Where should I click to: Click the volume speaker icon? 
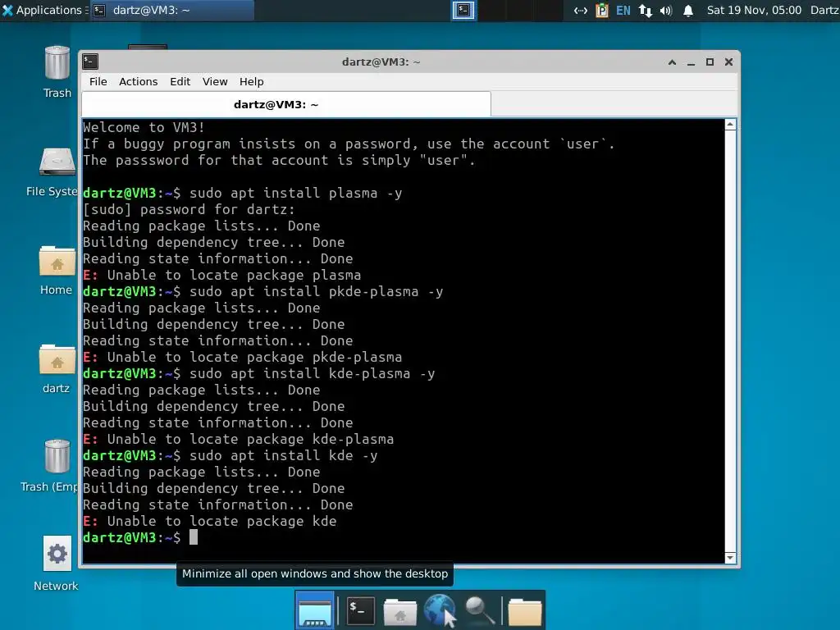click(666, 10)
